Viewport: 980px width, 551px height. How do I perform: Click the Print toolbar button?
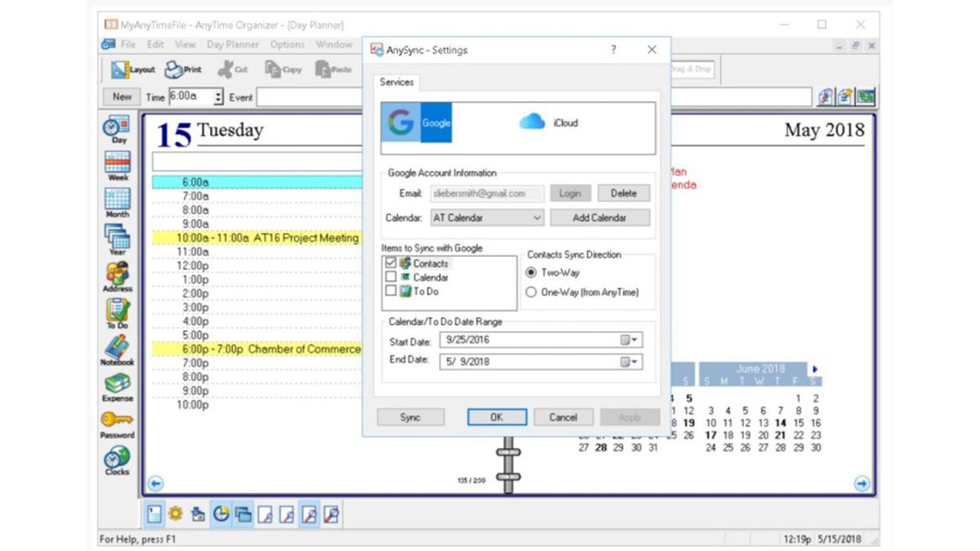184,70
